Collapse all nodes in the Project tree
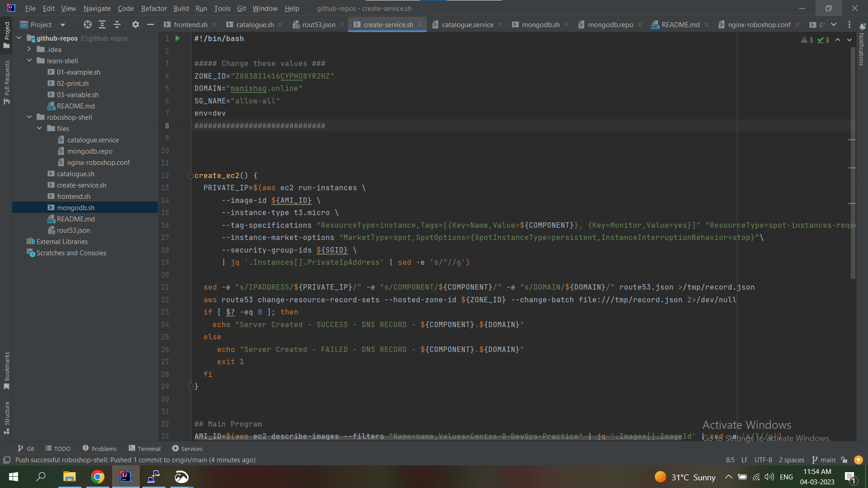The height and width of the screenshot is (488, 868). coord(117,24)
